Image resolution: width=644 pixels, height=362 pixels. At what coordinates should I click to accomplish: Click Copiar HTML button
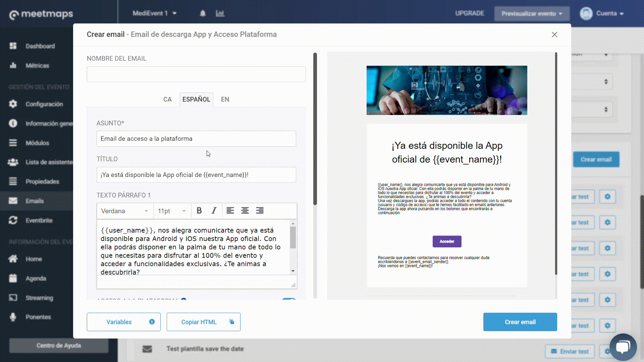click(204, 322)
